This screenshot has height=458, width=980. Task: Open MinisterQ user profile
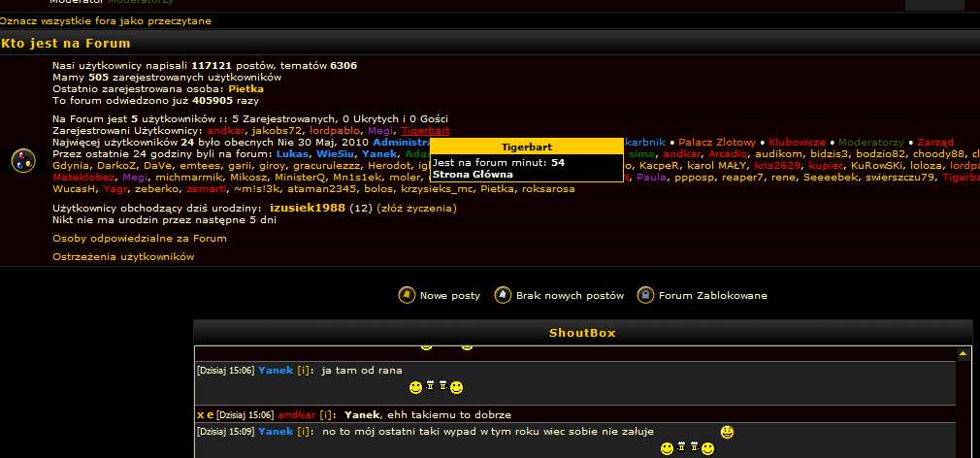tap(300, 177)
